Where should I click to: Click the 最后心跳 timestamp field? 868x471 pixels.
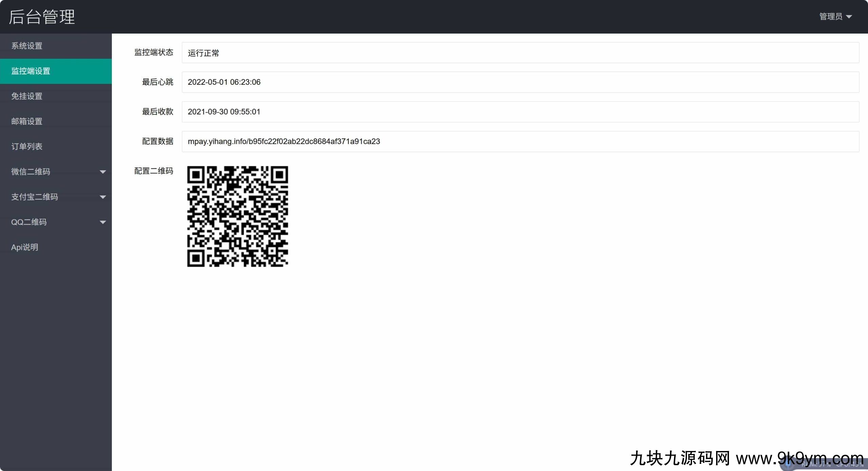[520, 82]
